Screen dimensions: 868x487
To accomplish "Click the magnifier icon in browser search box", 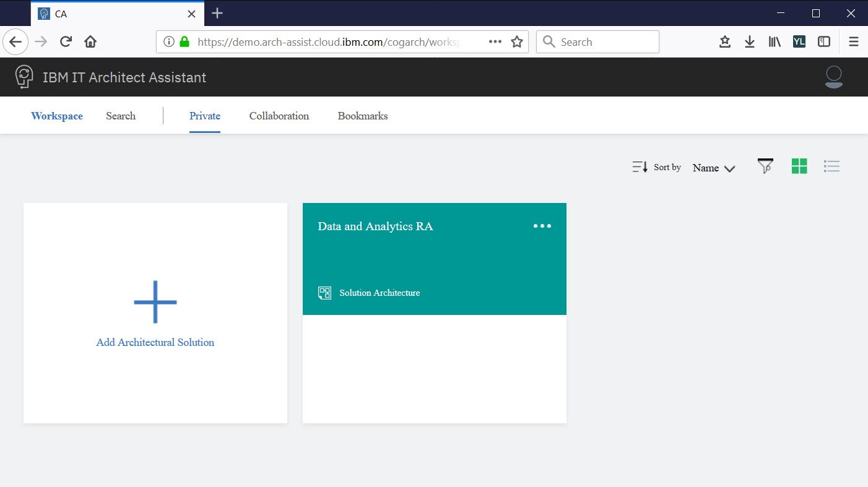I will coord(549,42).
